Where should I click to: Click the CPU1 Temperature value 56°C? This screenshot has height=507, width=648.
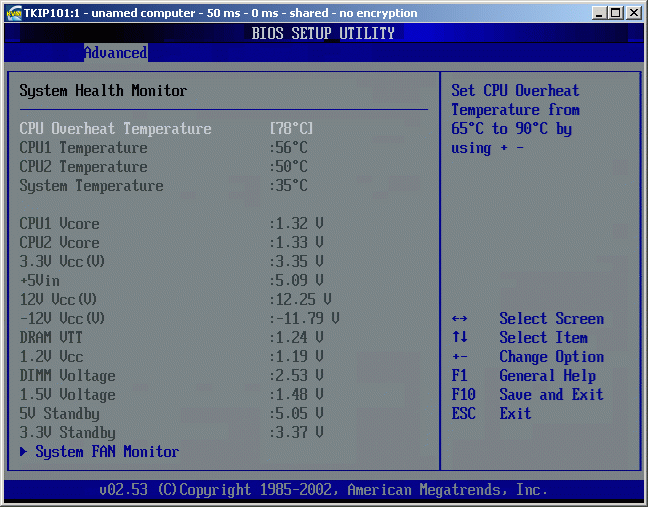coord(288,148)
